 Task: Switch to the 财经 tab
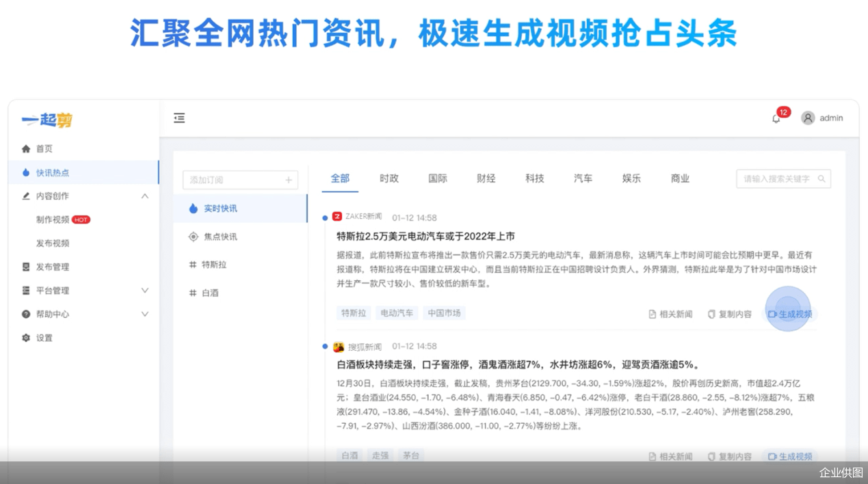click(486, 178)
